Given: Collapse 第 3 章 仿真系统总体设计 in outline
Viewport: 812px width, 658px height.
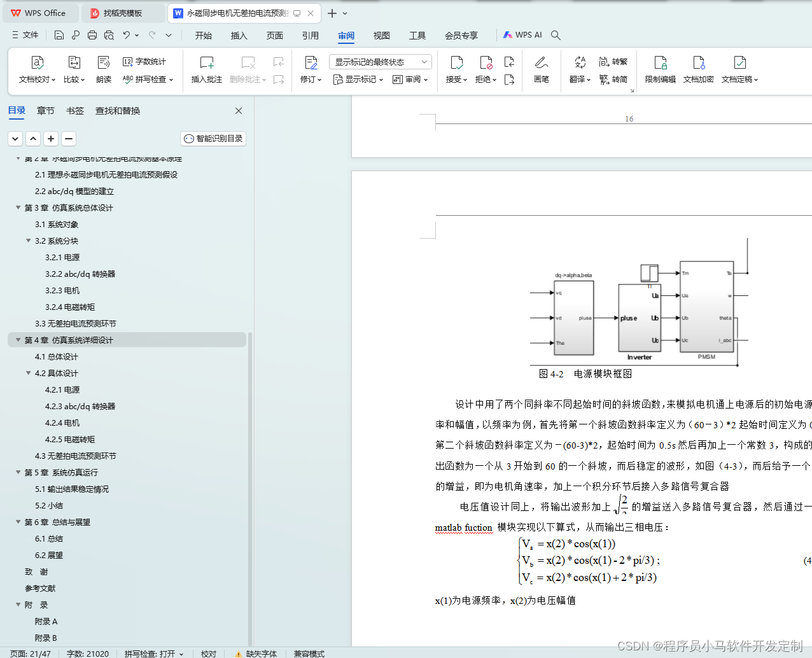Looking at the screenshot, I should [x=18, y=207].
